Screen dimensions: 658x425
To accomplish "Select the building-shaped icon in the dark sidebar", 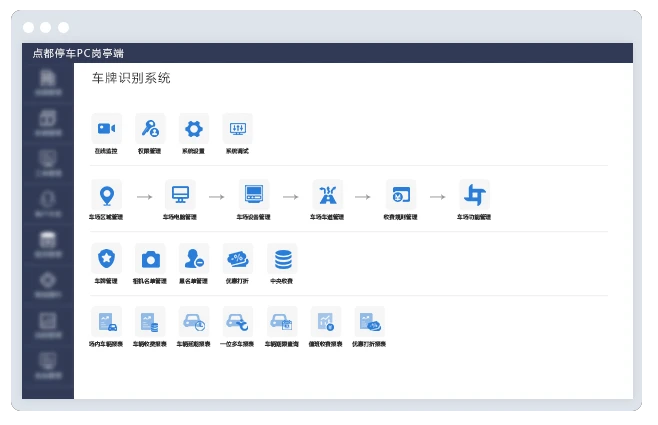I will 48,78.
